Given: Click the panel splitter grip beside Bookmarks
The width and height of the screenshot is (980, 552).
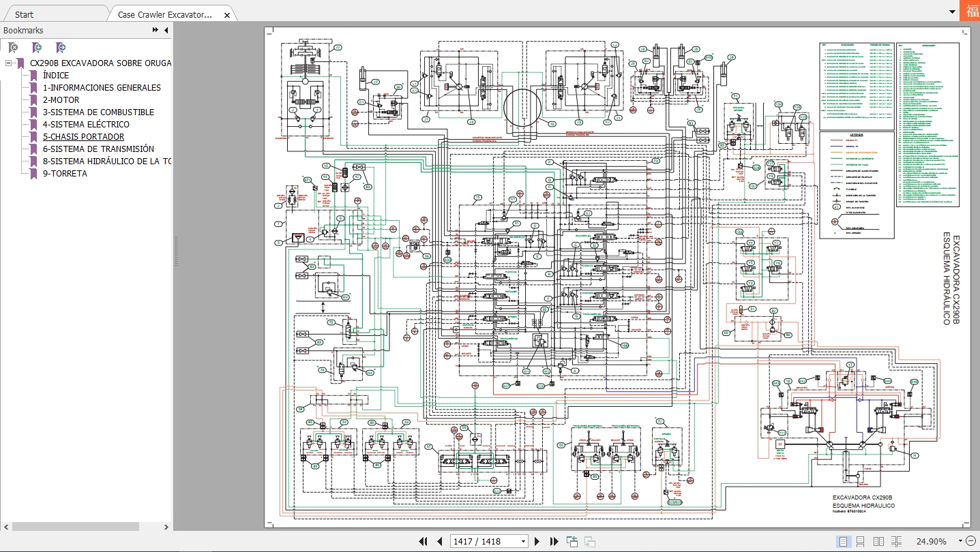Looking at the screenshot, I should pos(175,252).
